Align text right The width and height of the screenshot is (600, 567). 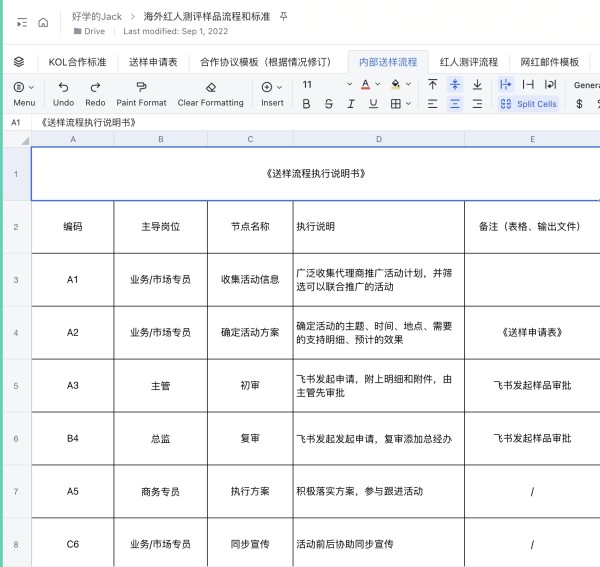(477, 104)
